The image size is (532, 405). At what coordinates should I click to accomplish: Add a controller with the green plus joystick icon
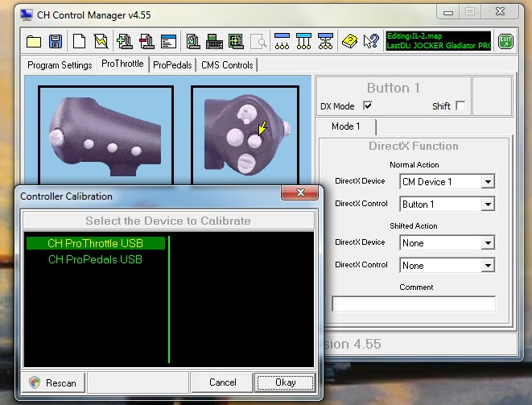[125, 41]
